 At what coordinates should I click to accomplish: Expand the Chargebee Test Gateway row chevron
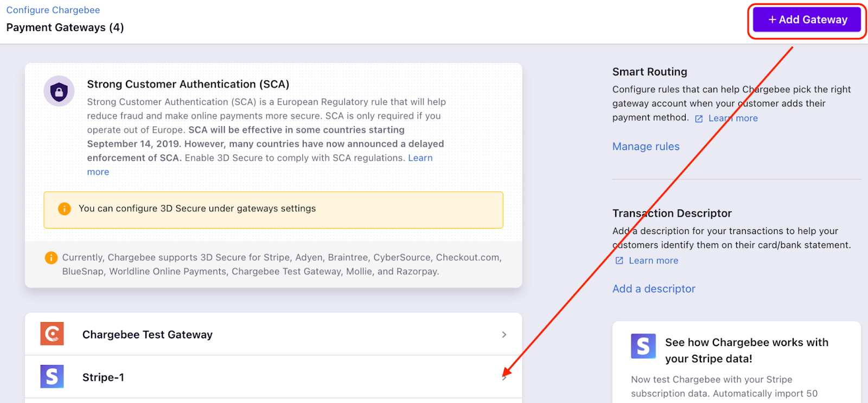click(x=504, y=335)
